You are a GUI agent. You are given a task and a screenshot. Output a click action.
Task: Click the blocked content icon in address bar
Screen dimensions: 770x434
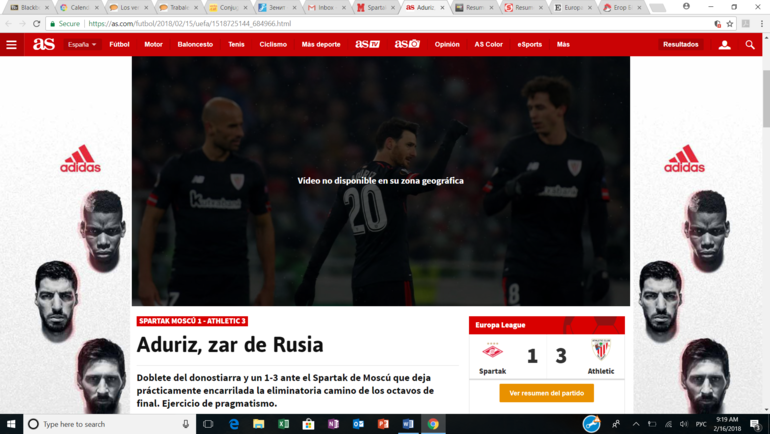[x=717, y=24]
